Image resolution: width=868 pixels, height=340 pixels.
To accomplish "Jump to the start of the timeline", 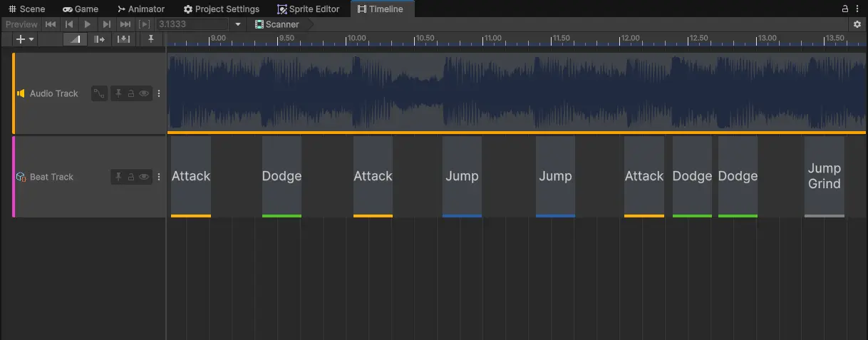I will coord(51,24).
